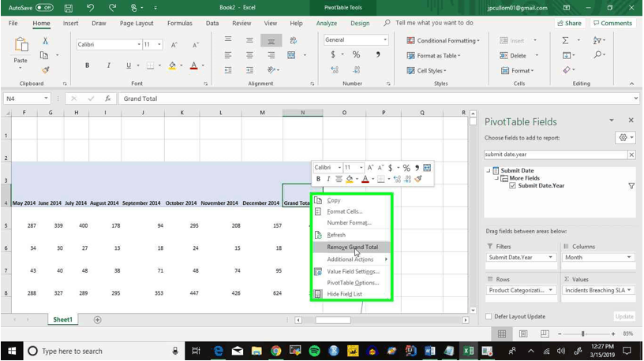Screen dimensions: 644x361
Task: Open the Insert ribbon tab
Action: coord(71,23)
